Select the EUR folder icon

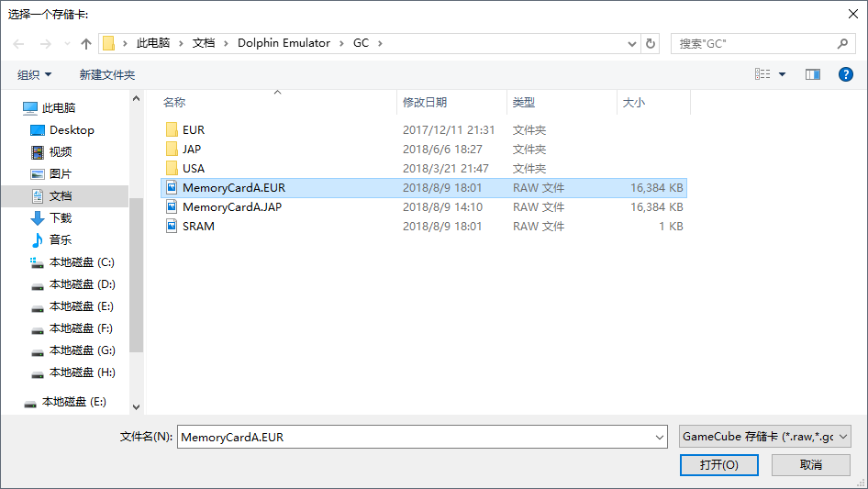(x=172, y=129)
